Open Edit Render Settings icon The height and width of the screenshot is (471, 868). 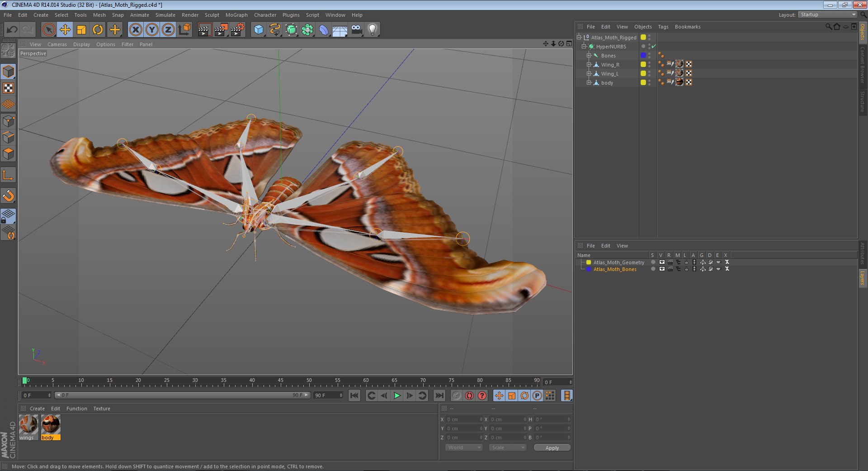(x=238, y=30)
